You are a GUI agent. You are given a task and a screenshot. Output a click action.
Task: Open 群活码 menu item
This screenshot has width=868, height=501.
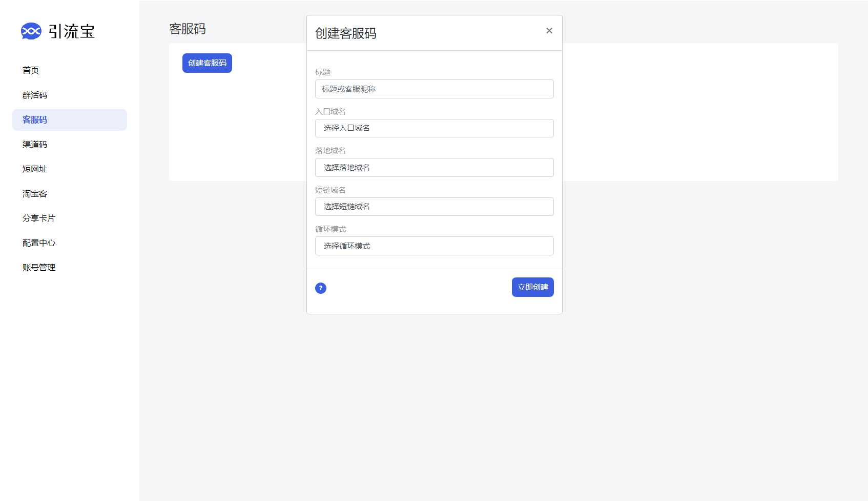point(35,95)
